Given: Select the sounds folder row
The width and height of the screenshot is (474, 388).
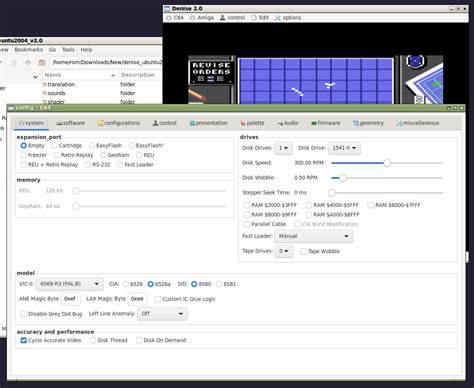Looking at the screenshot, I should coord(102,93).
